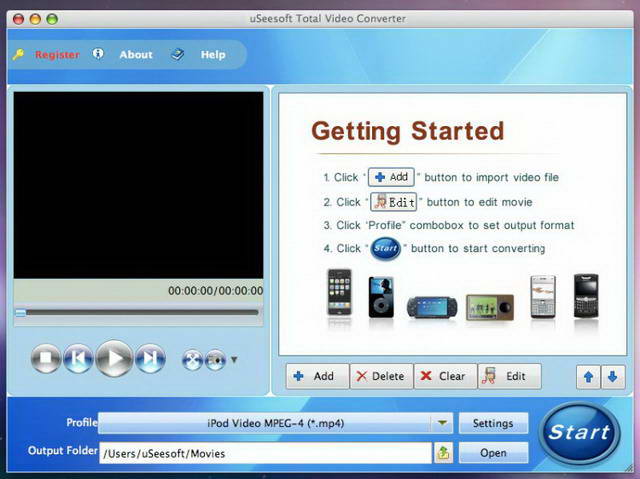Click the iPhone device thumbnail

click(x=339, y=293)
